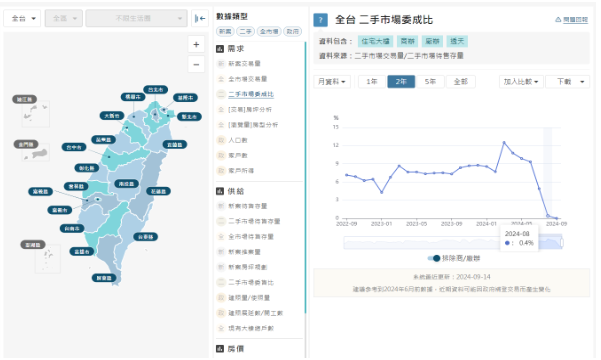Screen dimensions: 601x360
Task: Zoom in on the Taiwan map
Action: (x=196, y=44)
